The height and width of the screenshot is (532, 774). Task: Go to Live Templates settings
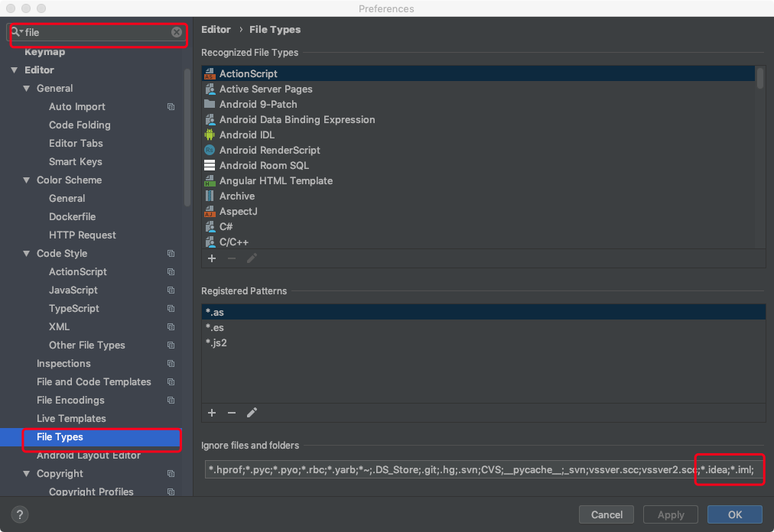[71, 419]
